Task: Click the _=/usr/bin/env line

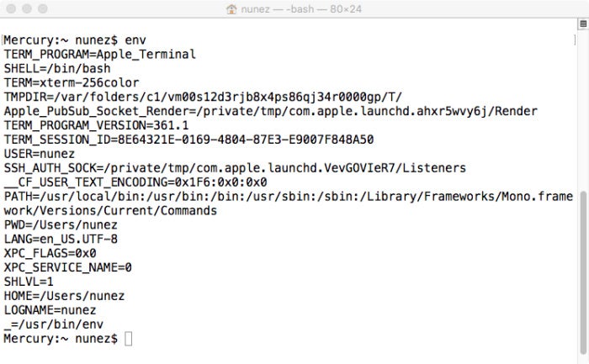Action: tap(54, 324)
